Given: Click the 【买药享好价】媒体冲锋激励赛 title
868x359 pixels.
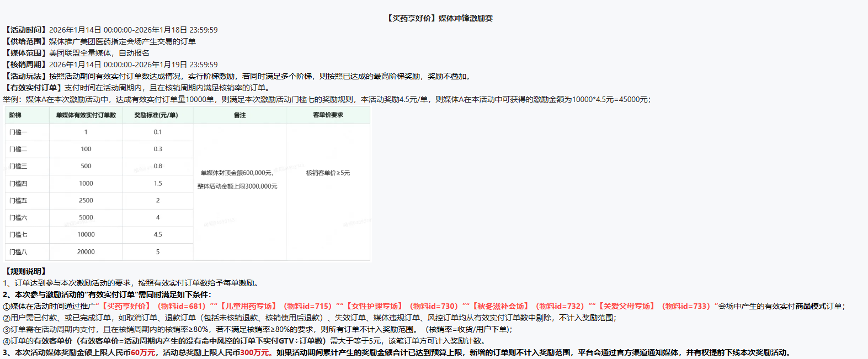Looking at the screenshot, I should pyautogui.click(x=439, y=18).
